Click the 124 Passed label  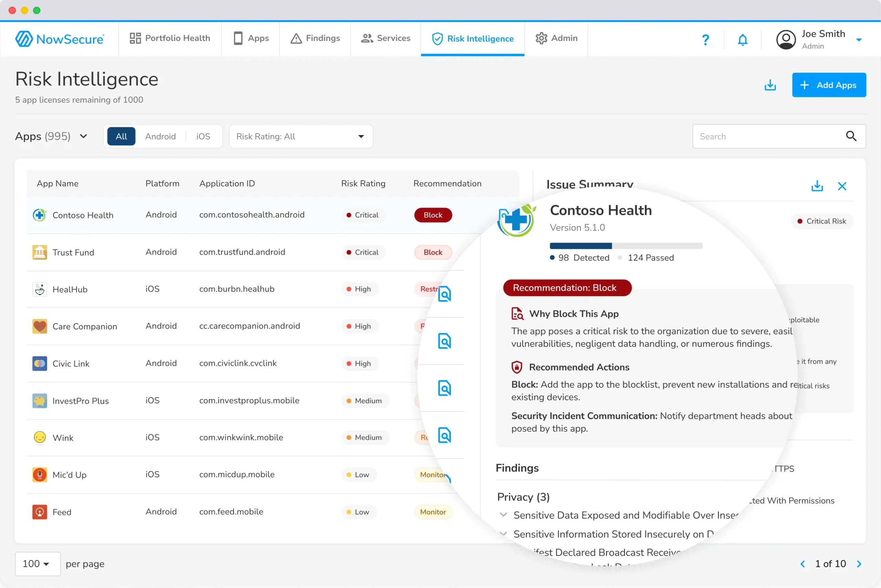coord(651,258)
